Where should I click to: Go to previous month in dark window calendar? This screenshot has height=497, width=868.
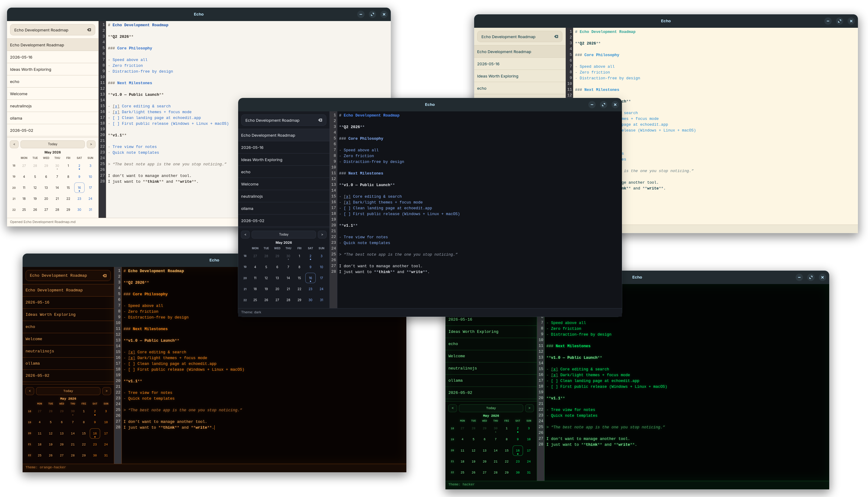point(245,235)
